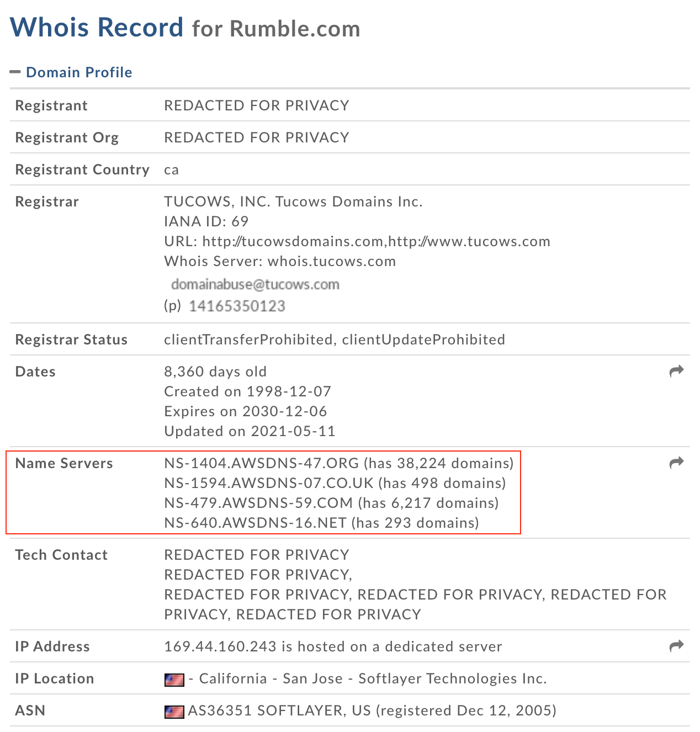Image resolution: width=700 pixels, height=732 pixels.
Task: Click the whois.tucows.com server text
Action: coord(332,261)
